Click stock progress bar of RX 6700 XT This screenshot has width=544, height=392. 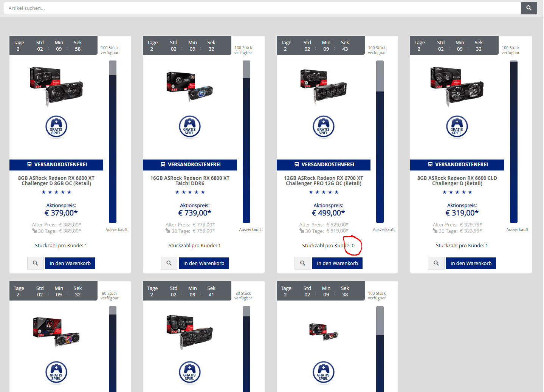380,142
